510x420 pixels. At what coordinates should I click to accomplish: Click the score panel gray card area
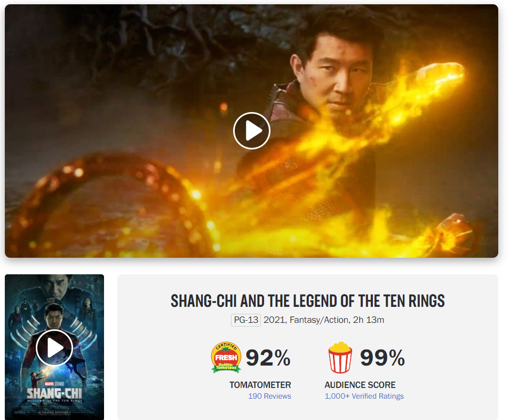pos(307,347)
